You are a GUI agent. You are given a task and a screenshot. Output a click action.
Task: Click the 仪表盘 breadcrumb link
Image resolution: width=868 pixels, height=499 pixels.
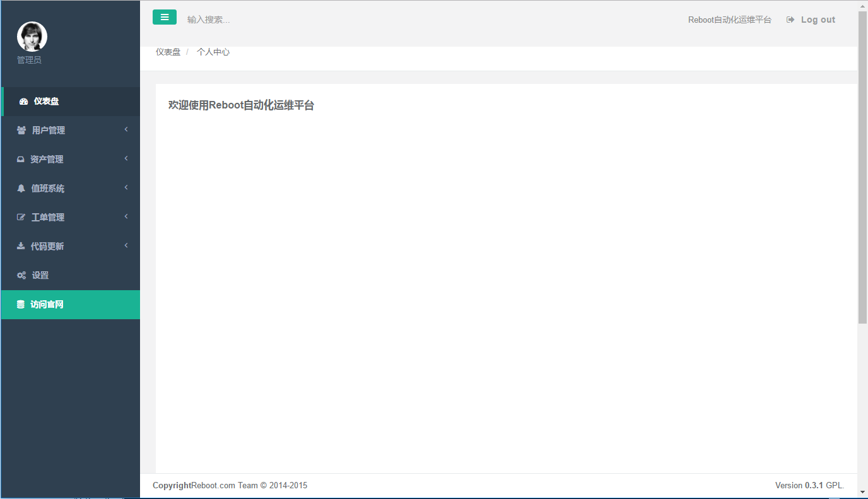[168, 52]
